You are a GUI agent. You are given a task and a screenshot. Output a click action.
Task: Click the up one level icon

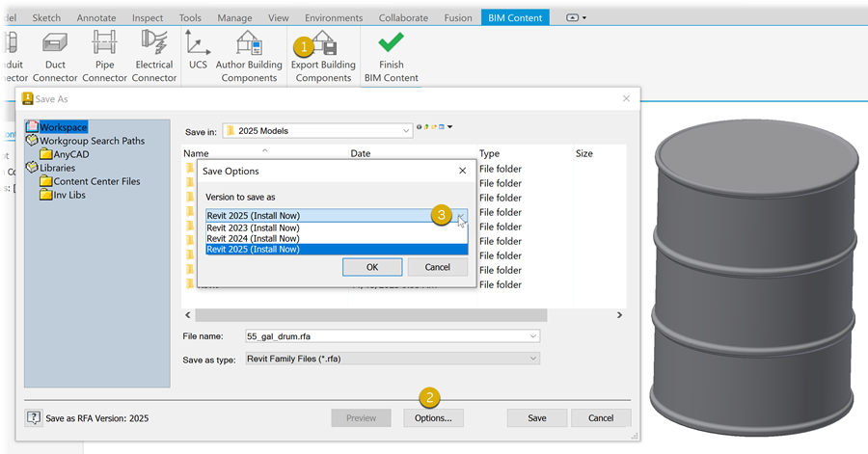click(426, 126)
